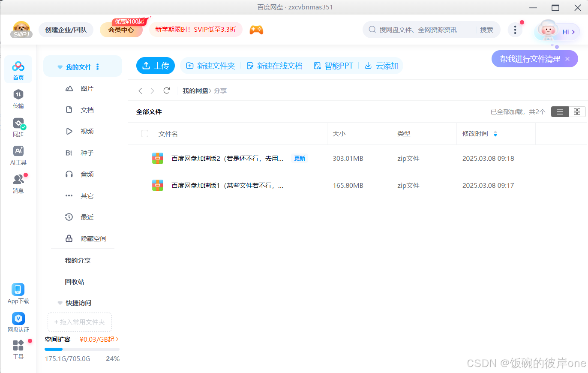Open the 网盘认证 sidebar icon
588x373 pixels.
[x=18, y=322]
